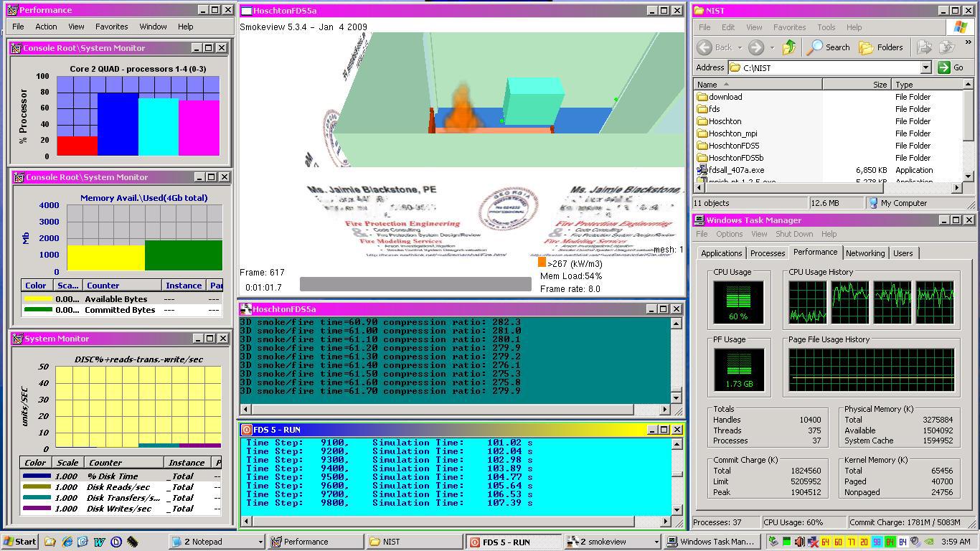The height and width of the screenshot is (551, 980).
Task: Click the Counter column header in memory monitor
Action: tap(123, 286)
